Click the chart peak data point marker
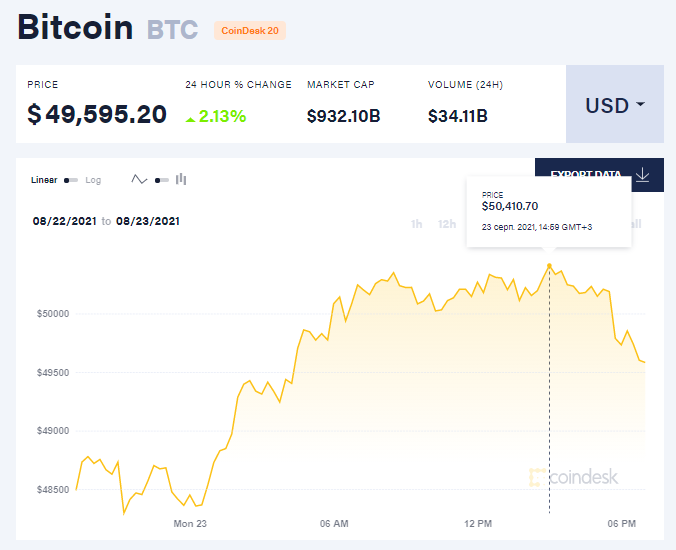 (x=549, y=266)
